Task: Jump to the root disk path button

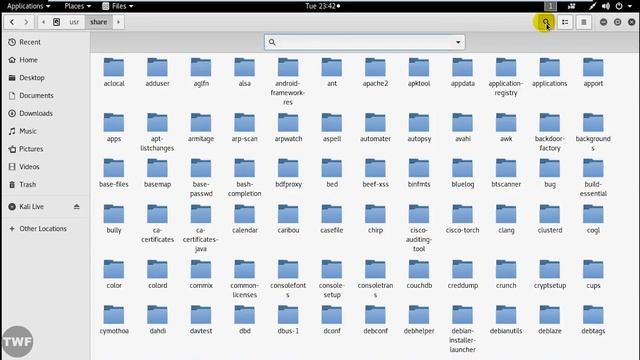Action: 56,22
